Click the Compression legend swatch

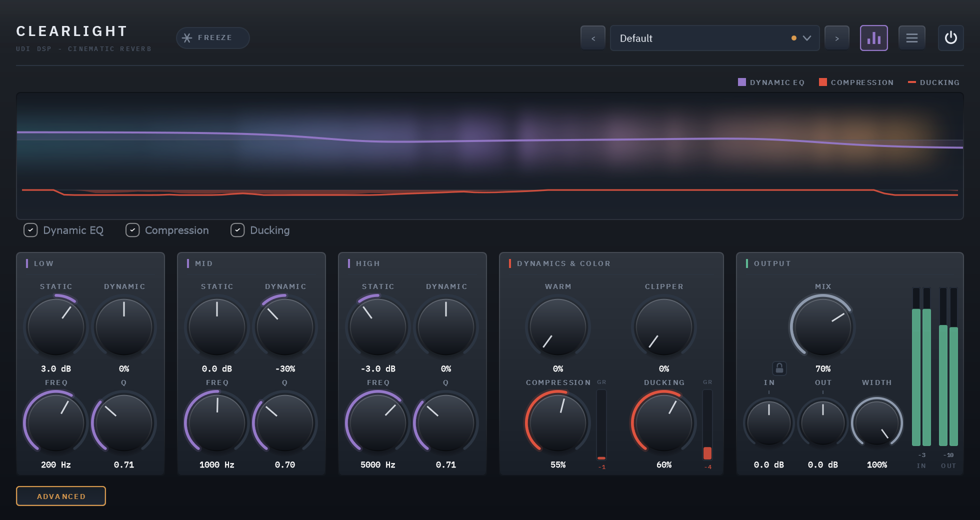pyautogui.click(x=823, y=82)
